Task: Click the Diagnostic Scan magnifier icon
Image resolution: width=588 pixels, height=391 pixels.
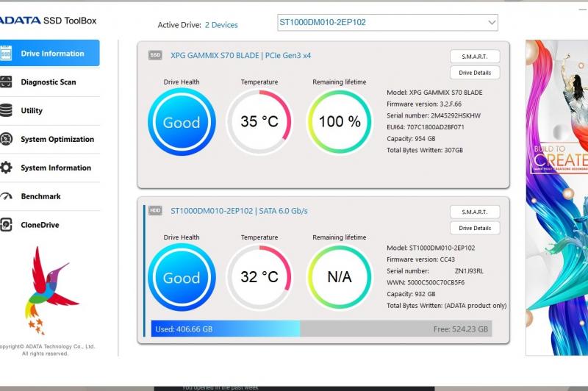Action: tap(7, 82)
